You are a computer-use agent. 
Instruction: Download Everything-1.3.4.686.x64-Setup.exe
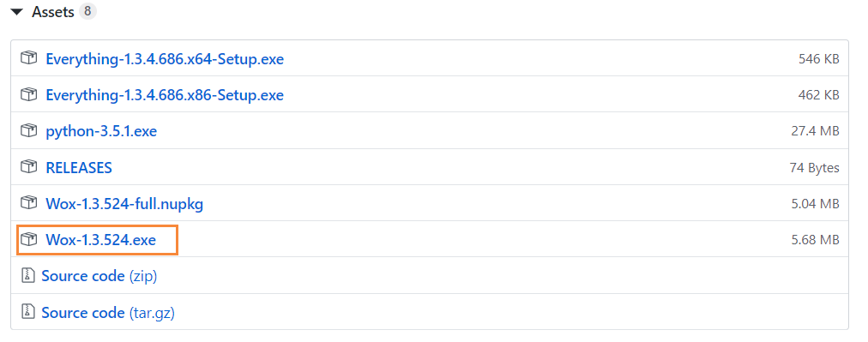click(x=165, y=58)
